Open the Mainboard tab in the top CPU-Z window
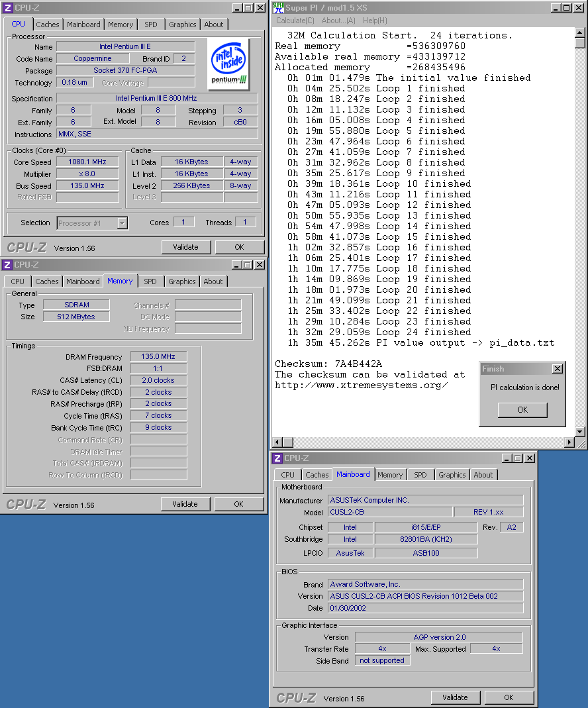The image size is (588, 708). 83,25
